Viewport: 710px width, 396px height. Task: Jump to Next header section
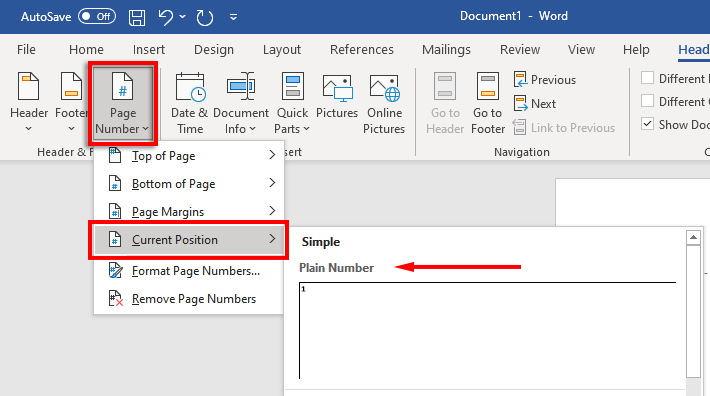[535, 104]
